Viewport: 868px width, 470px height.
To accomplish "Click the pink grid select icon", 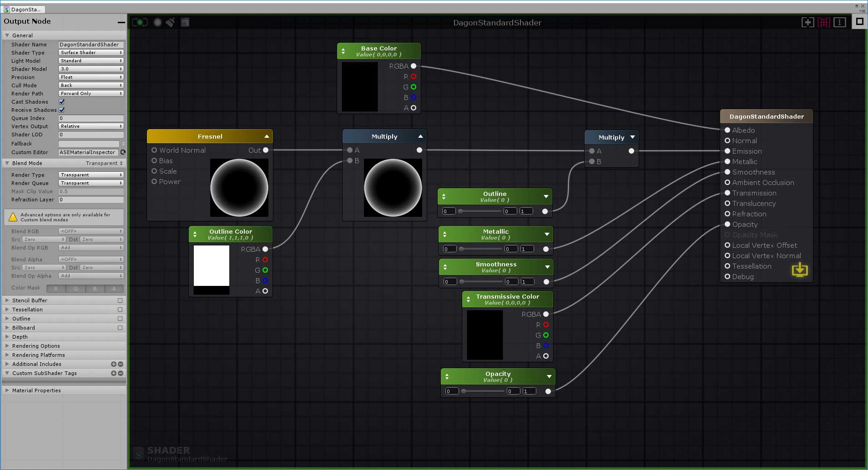I will (823, 22).
